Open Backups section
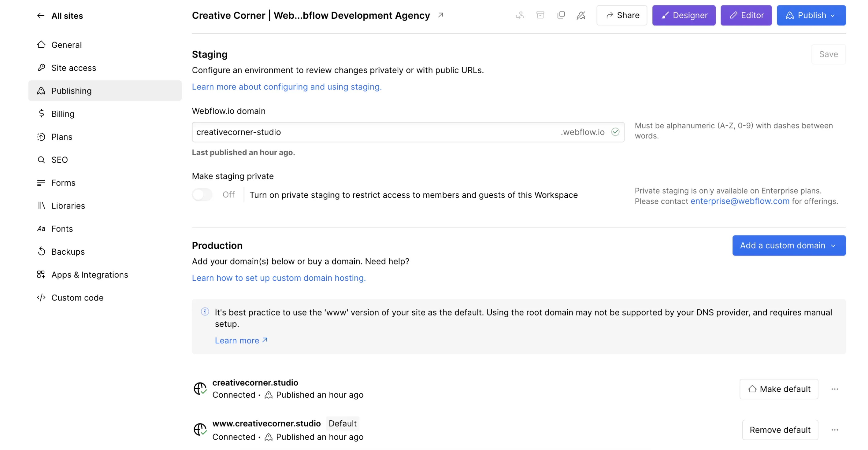 click(x=105, y=251)
